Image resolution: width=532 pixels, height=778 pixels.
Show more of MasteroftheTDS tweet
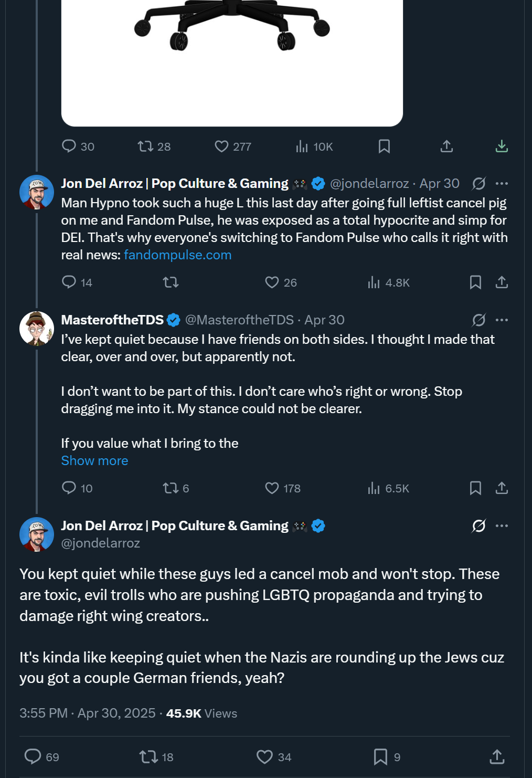point(94,460)
